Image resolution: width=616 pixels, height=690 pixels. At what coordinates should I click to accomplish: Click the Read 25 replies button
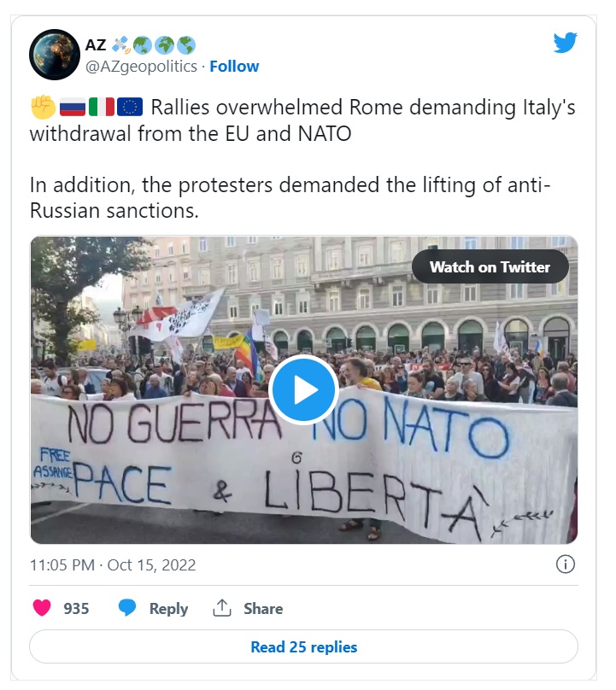(303, 646)
